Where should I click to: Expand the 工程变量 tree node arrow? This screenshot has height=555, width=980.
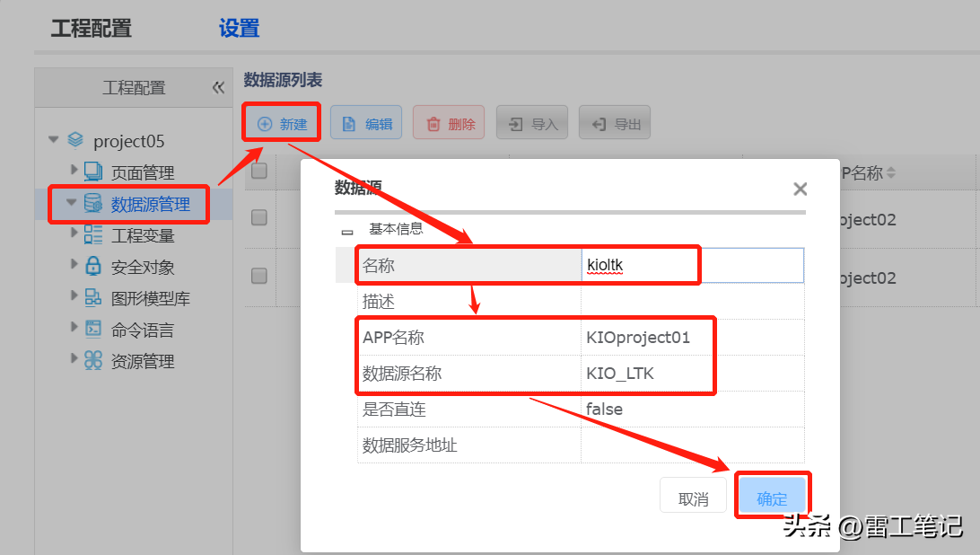[74, 233]
